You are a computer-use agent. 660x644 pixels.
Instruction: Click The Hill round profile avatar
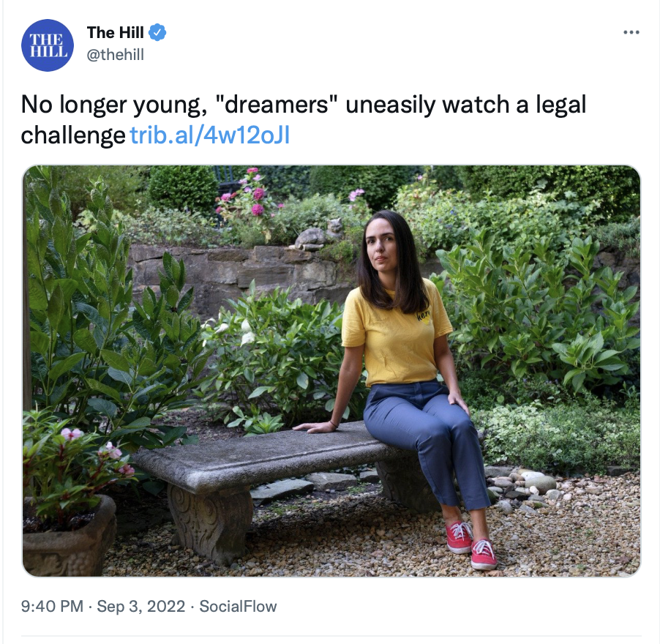[x=48, y=45]
